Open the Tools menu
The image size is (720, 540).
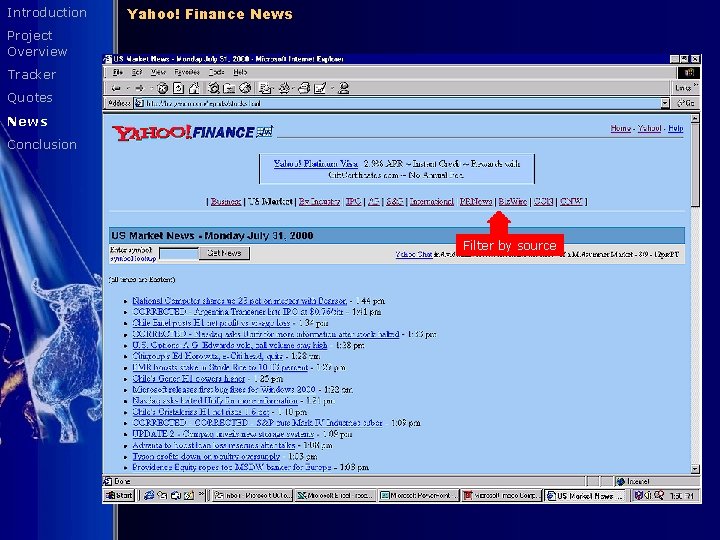point(216,72)
